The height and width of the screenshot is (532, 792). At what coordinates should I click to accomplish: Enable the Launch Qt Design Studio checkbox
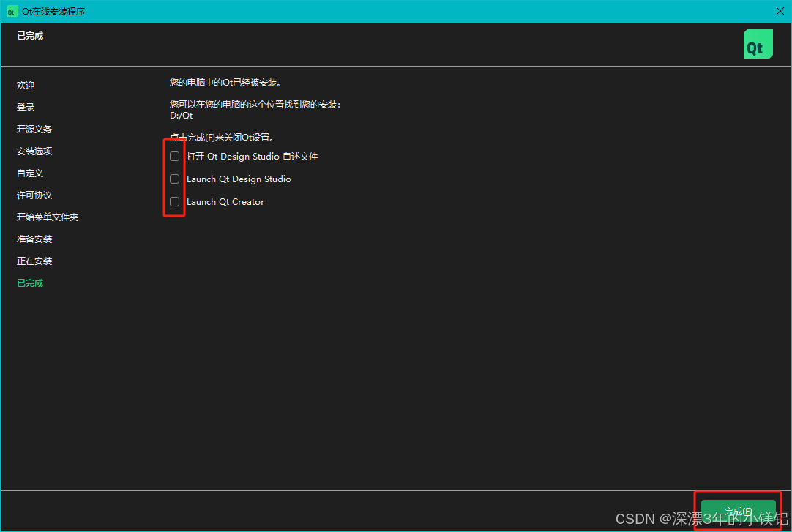[175, 179]
